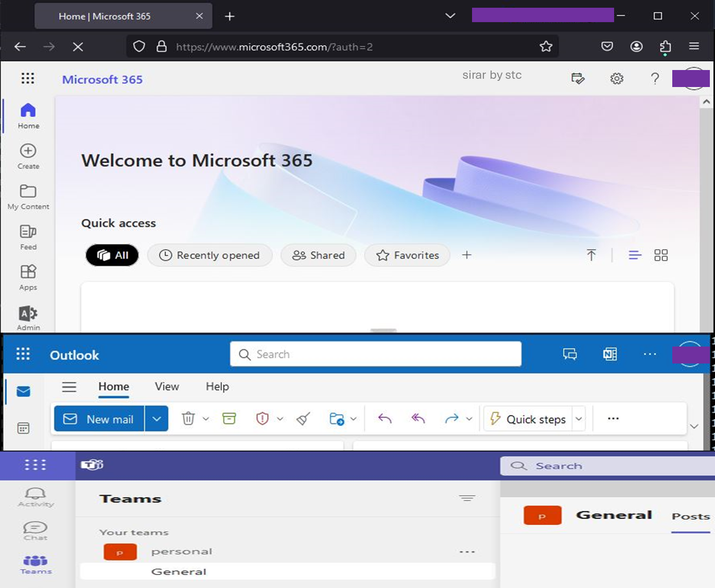This screenshot has width=715, height=588.
Task: Filter Quick access by Favorites
Action: pos(407,255)
